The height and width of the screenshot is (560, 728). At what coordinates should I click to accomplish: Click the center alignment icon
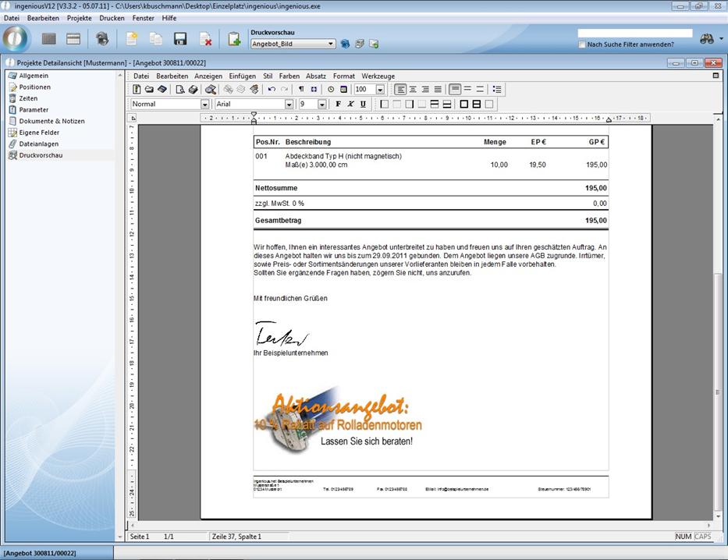(413, 90)
